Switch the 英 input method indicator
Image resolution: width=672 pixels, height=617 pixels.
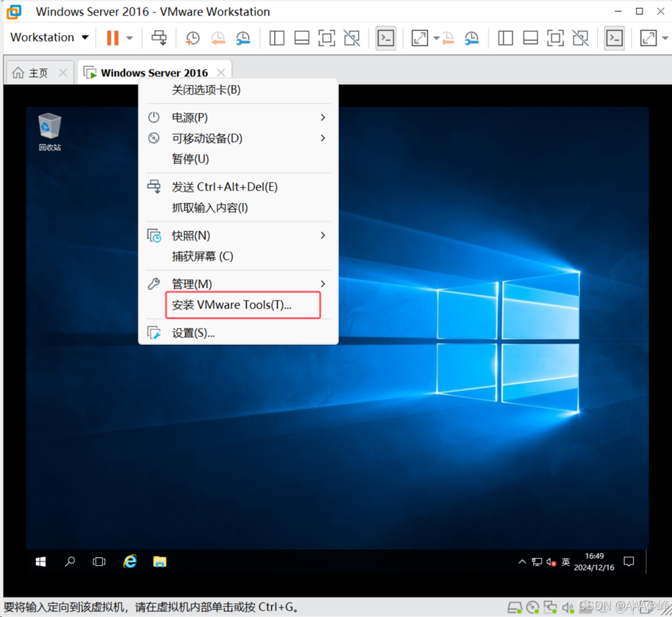pyautogui.click(x=566, y=562)
